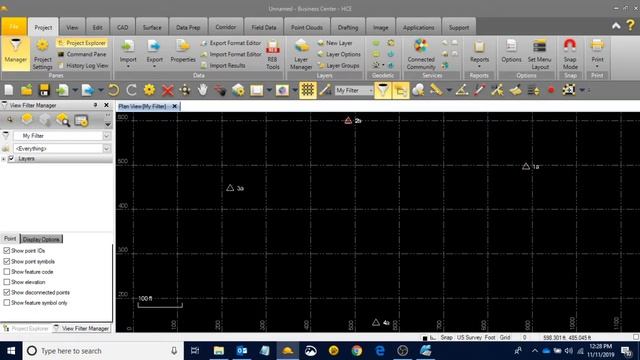
Task: Click the Redo arrow icon
Action: tap(131, 90)
